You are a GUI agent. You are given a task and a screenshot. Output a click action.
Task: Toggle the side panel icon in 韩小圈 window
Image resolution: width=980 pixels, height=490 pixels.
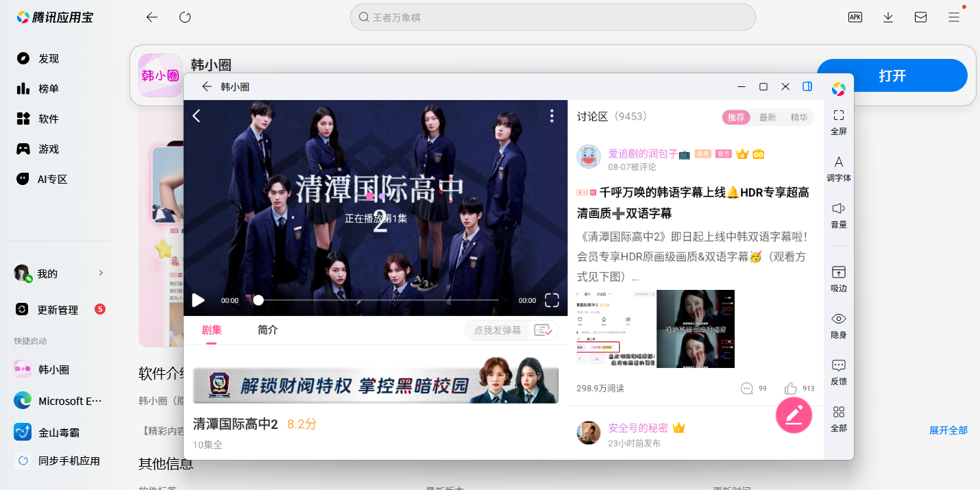pos(807,86)
